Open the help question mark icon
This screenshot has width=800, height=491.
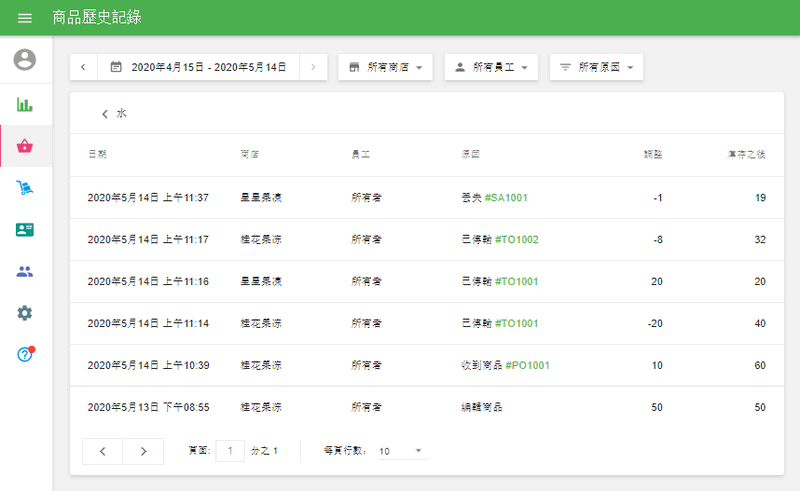coord(25,354)
